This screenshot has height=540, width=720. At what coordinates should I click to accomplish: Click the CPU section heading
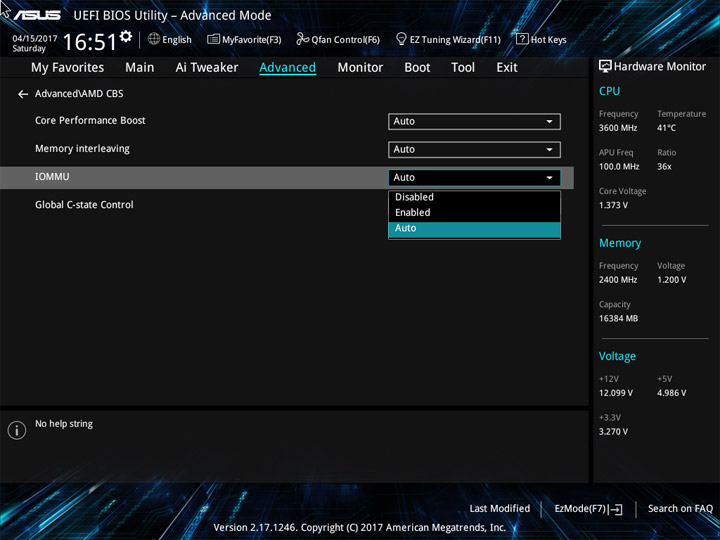point(609,91)
